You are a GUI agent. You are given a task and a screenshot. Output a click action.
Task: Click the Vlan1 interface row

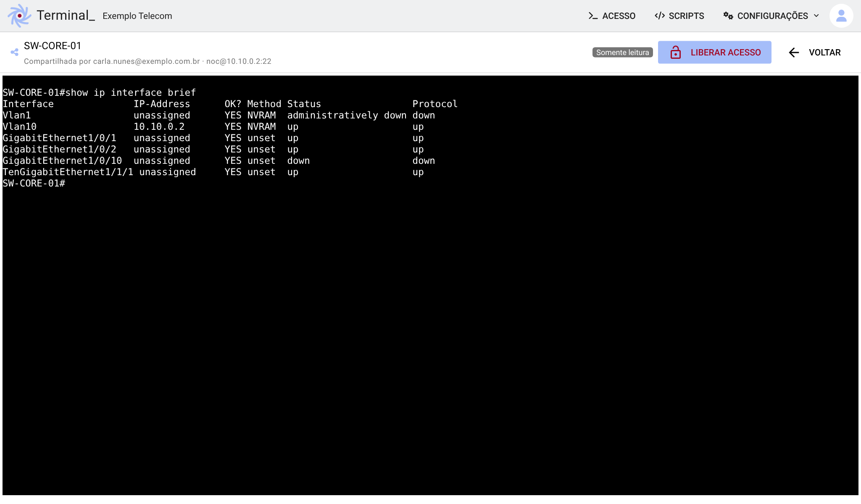pos(219,115)
